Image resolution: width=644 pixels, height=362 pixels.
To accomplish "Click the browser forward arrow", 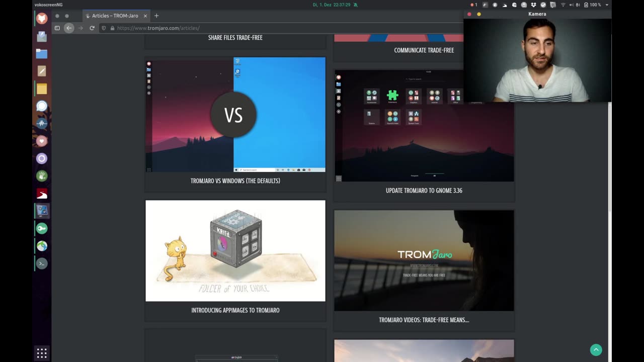I will click(80, 28).
